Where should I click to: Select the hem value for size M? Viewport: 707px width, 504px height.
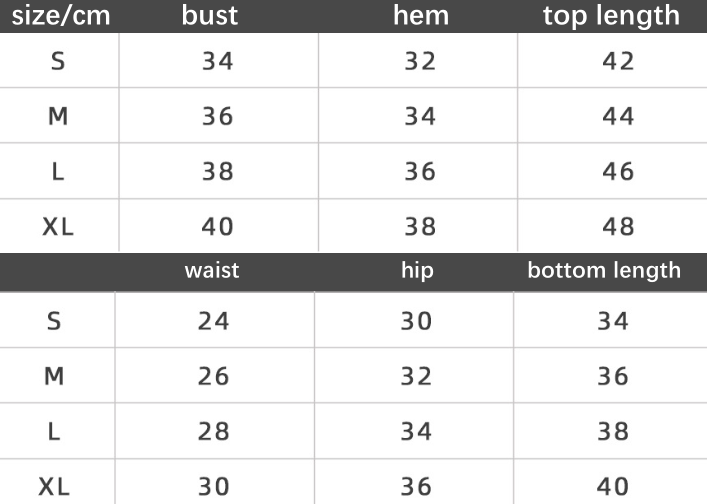pyautogui.click(x=420, y=117)
